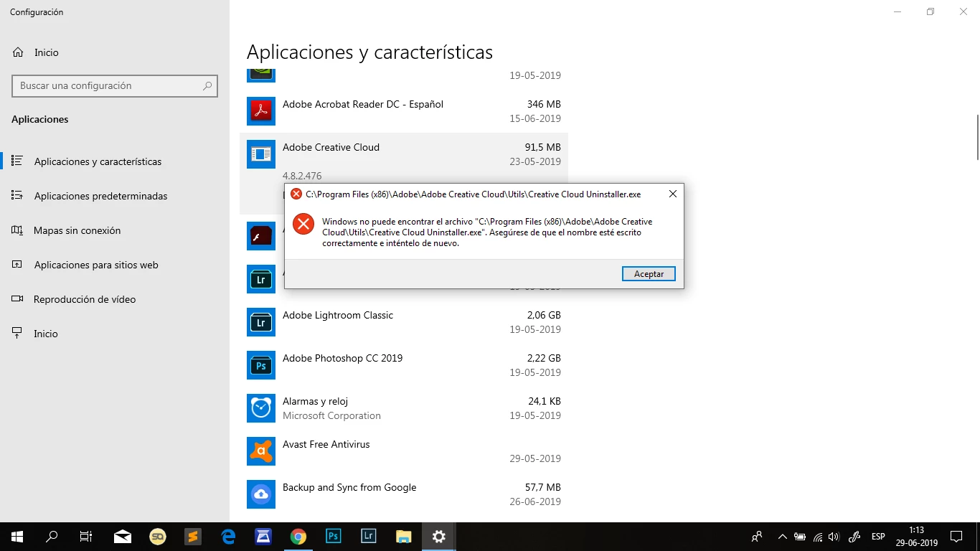This screenshot has width=980, height=551.
Task: Click the magnifier icon in settings search box
Action: click(x=207, y=85)
